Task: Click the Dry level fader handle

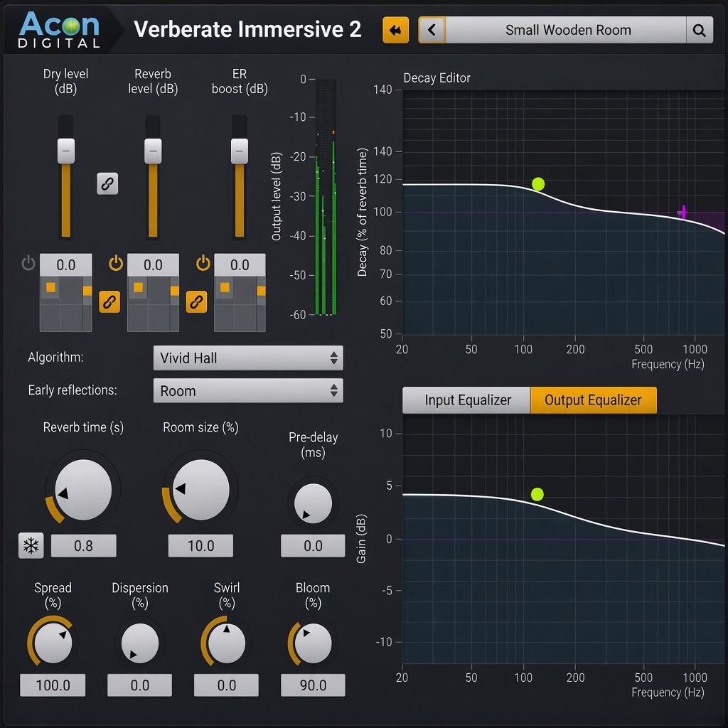Action: point(66,151)
